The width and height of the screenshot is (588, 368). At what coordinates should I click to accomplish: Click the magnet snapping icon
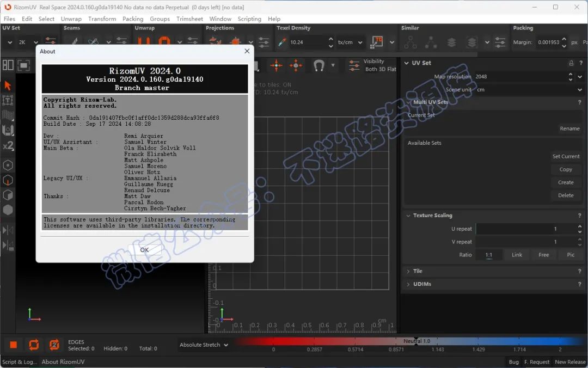tap(318, 66)
